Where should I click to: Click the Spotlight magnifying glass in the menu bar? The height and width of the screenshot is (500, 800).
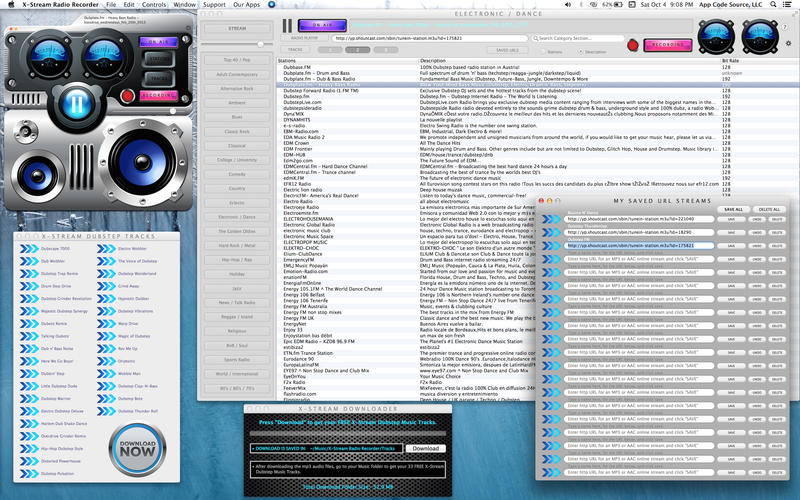[772, 5]
